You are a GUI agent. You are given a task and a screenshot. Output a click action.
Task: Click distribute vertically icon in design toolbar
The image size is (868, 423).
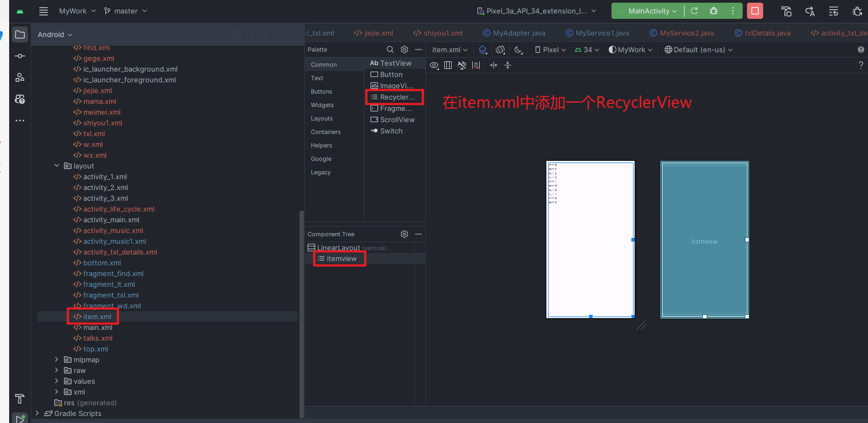click(508, 65)
